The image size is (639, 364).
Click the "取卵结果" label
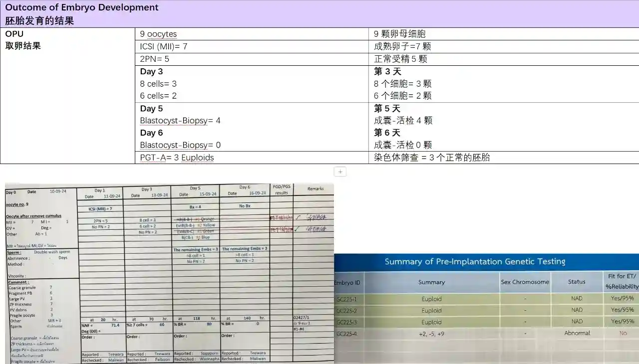pyautogui.click(x=23, y=46)
